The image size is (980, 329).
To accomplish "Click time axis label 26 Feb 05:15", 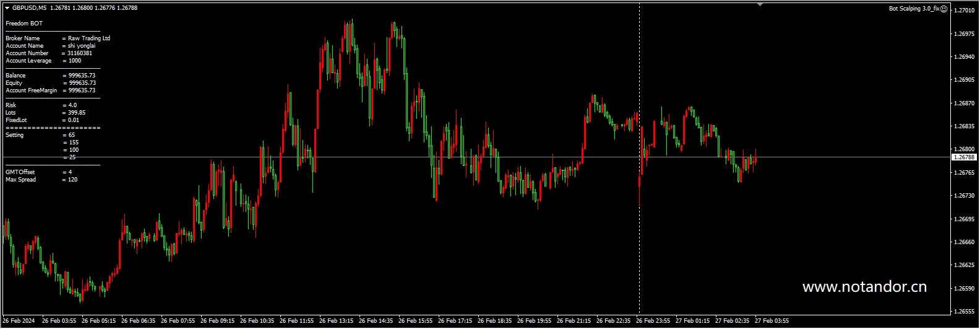I will click(99, 321).
